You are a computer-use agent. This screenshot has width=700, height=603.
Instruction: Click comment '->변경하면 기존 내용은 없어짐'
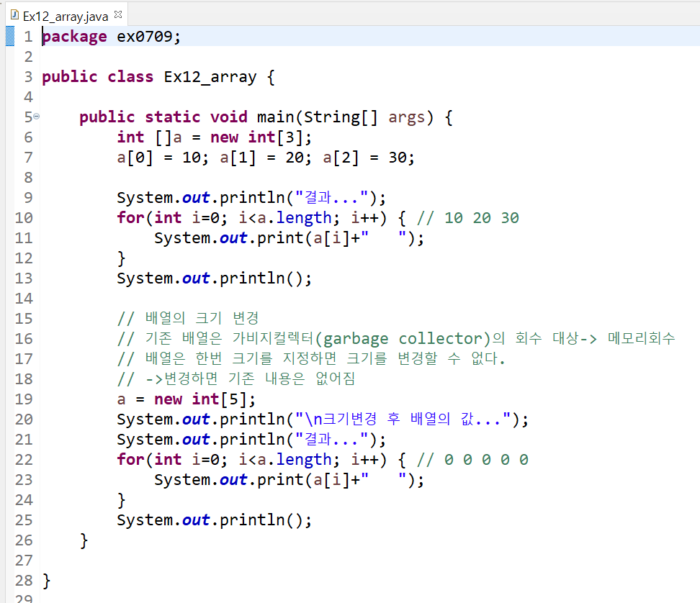(251, 379)
